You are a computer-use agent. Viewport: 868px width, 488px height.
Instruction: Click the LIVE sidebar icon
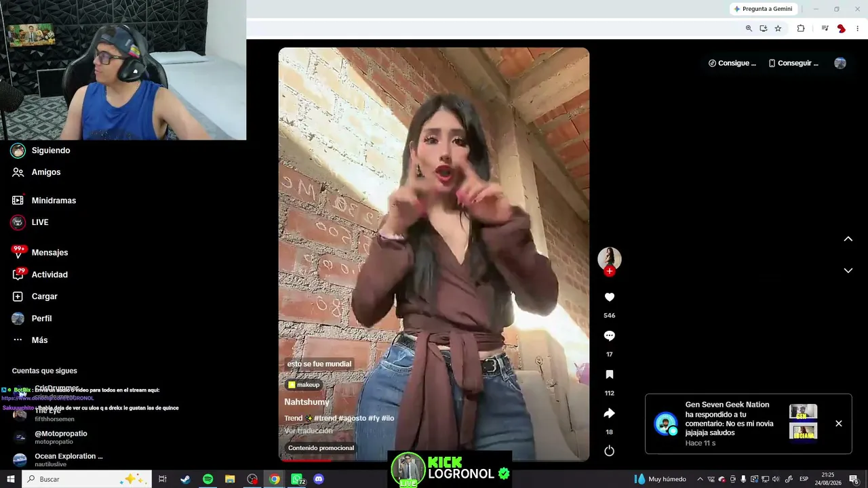pos(18,222)
